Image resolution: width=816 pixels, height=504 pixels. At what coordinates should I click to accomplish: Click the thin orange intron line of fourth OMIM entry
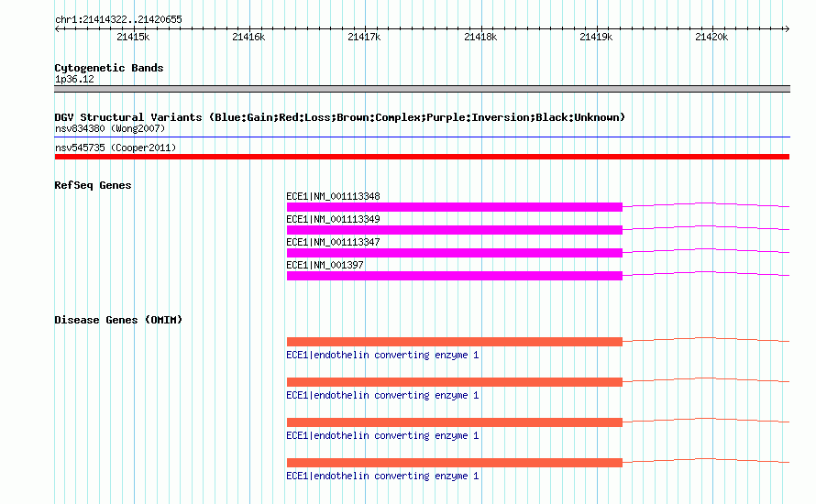(x=706, y=459)
